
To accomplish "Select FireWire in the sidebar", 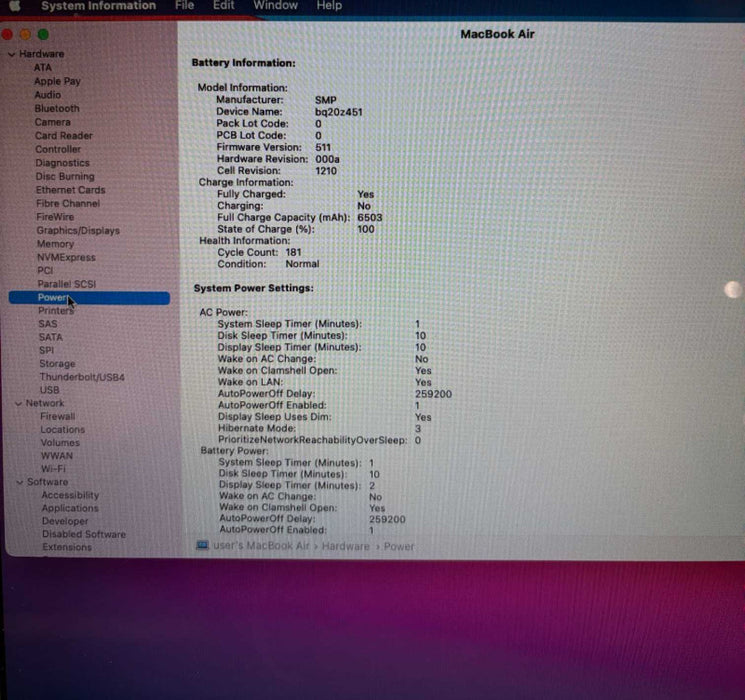I will 55,217.
